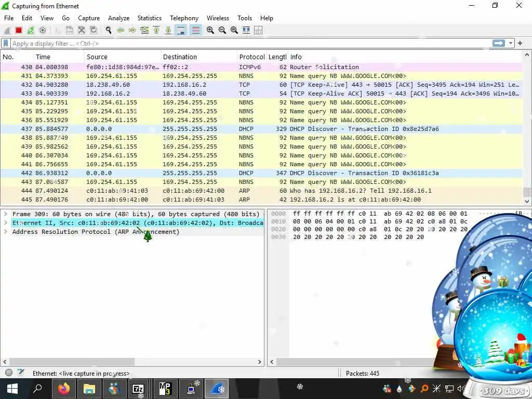
Task: Click the save capture file icon
Action: tap(70, 30)
